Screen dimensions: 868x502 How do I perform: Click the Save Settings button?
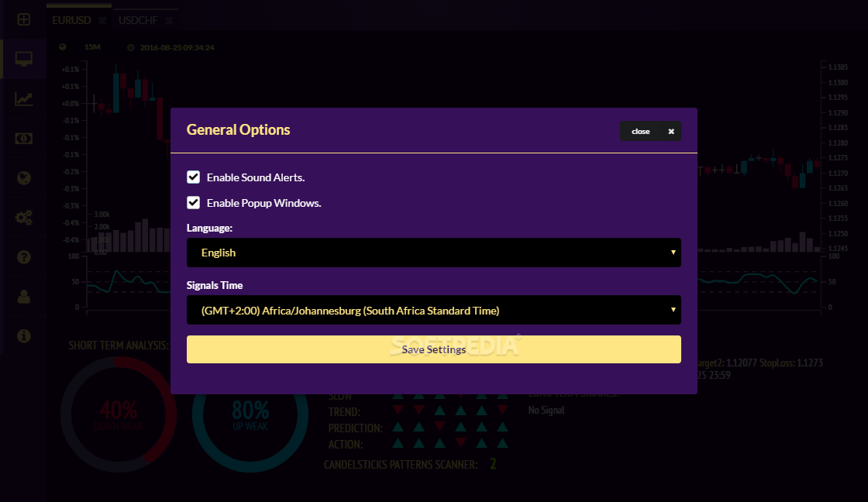(434, 349)
